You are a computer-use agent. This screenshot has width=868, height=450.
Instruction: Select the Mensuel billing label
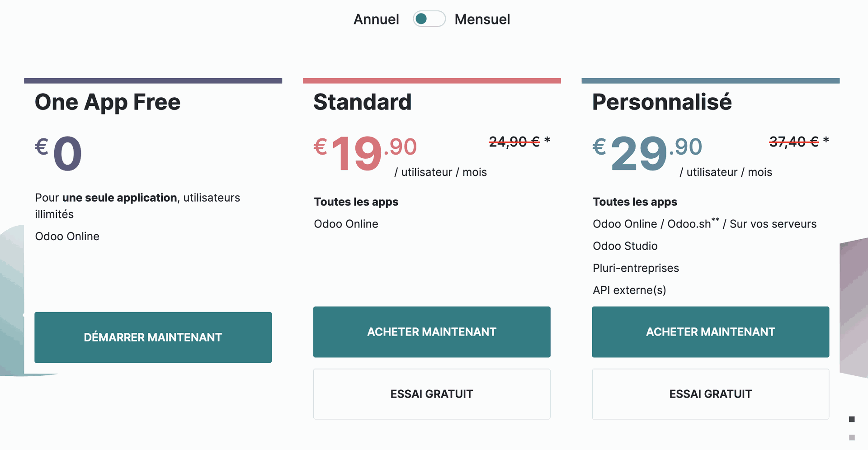(x=482, y=19)
